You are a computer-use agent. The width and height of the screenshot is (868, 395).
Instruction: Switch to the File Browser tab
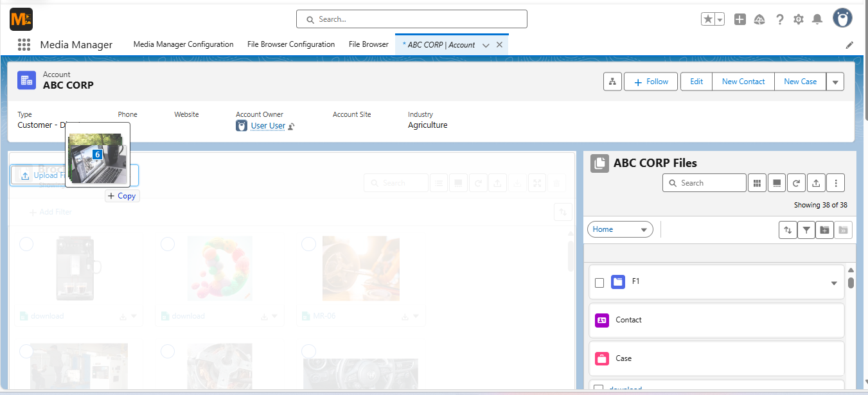(x=368, y=44)
